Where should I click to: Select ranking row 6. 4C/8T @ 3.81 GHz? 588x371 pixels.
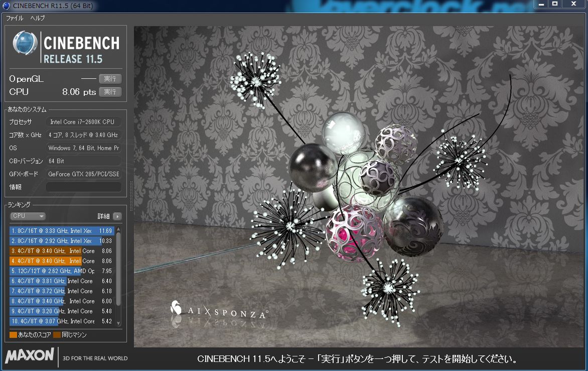click(62, 281)
